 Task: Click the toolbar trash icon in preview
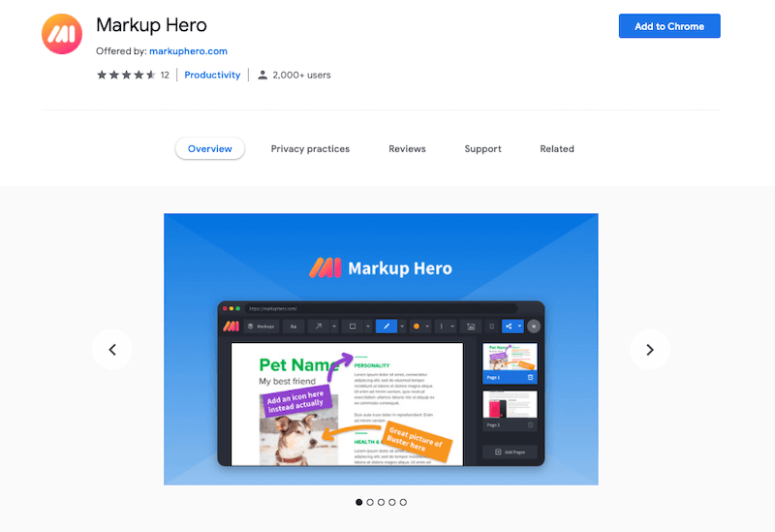pos(491,327)
